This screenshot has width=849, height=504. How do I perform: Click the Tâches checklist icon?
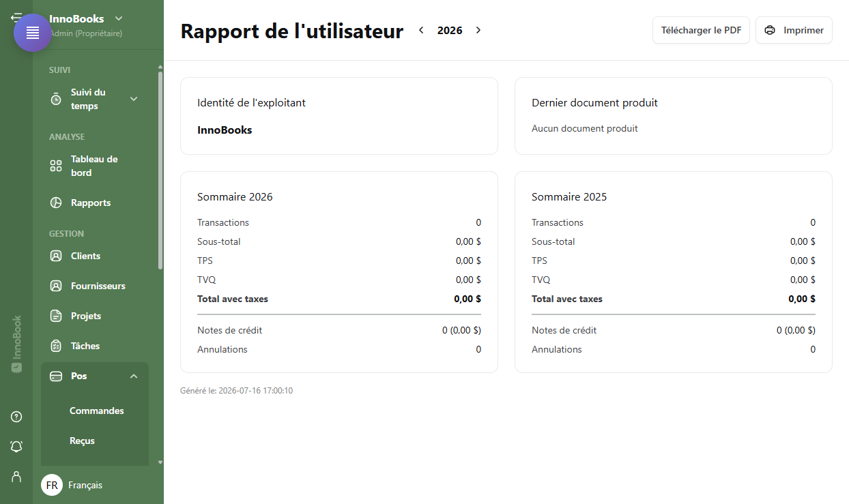click(56, 346)
